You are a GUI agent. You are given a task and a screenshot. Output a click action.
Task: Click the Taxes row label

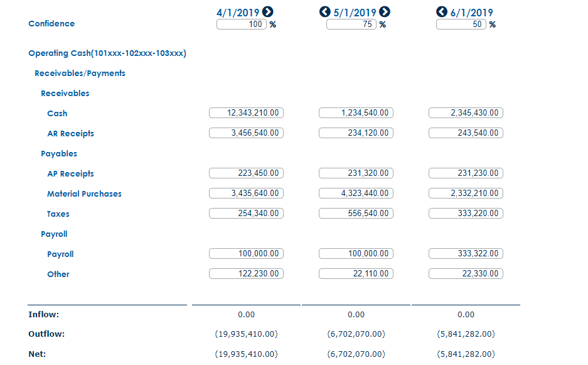tap(58, 214)
